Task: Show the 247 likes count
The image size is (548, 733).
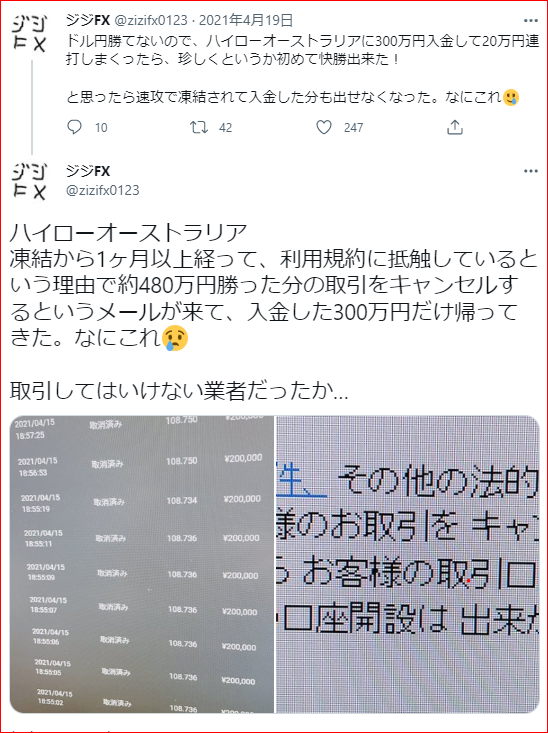Action: click(353, 128)
